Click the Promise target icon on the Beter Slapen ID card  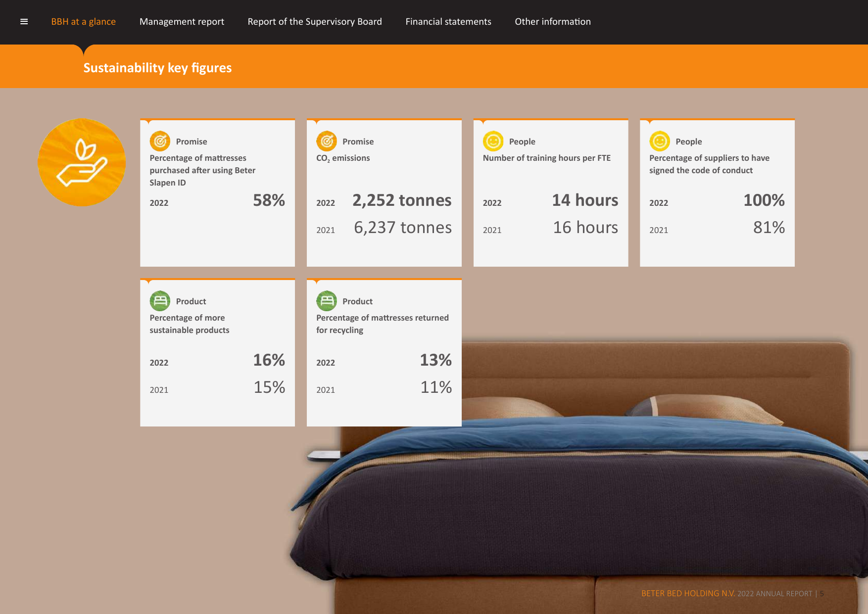[x=160, y=141]
